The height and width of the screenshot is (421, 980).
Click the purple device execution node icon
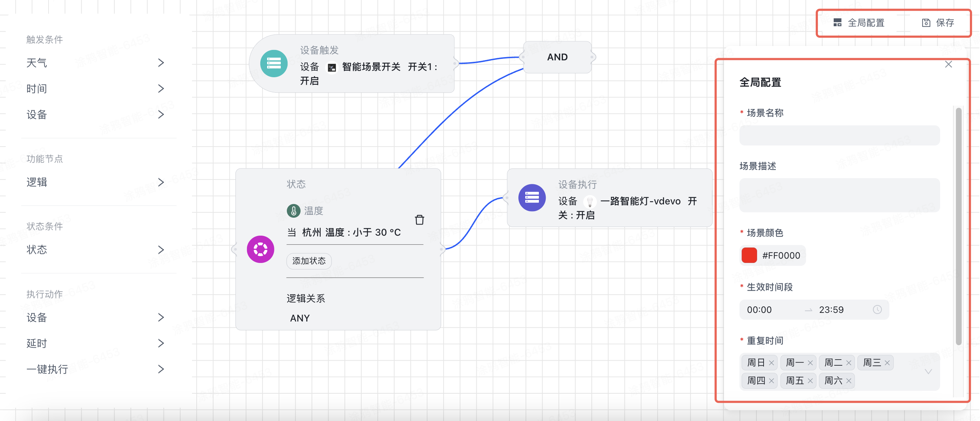[532, 198]
